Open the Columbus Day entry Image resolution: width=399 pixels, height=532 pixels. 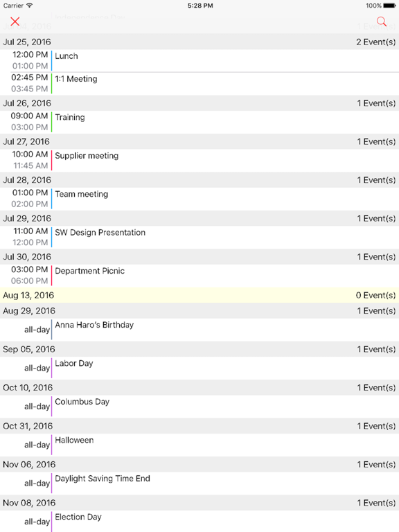199,406
